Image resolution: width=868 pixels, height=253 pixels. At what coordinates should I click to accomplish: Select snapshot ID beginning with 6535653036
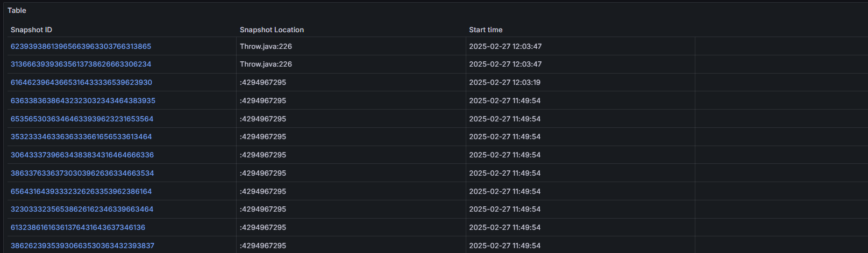82,119
